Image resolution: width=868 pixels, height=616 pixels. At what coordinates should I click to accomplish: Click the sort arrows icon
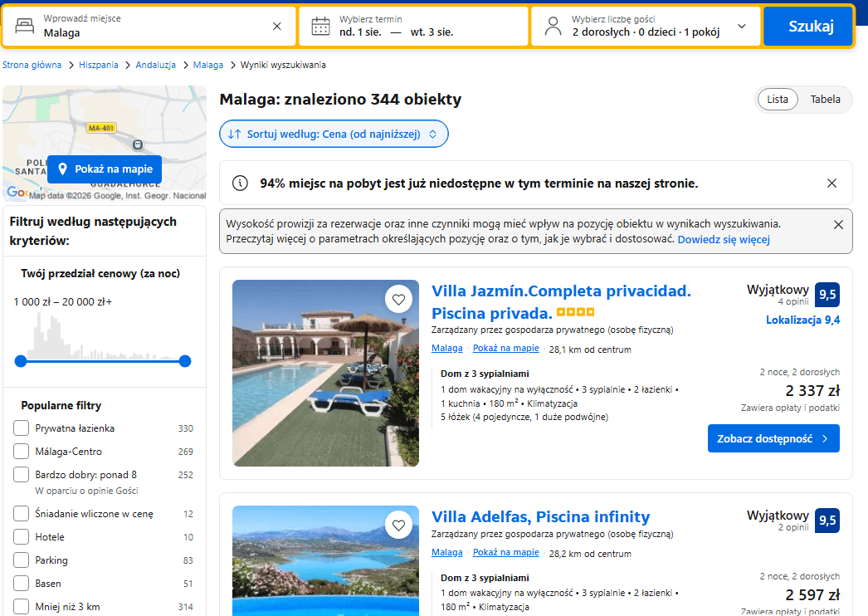235,134
